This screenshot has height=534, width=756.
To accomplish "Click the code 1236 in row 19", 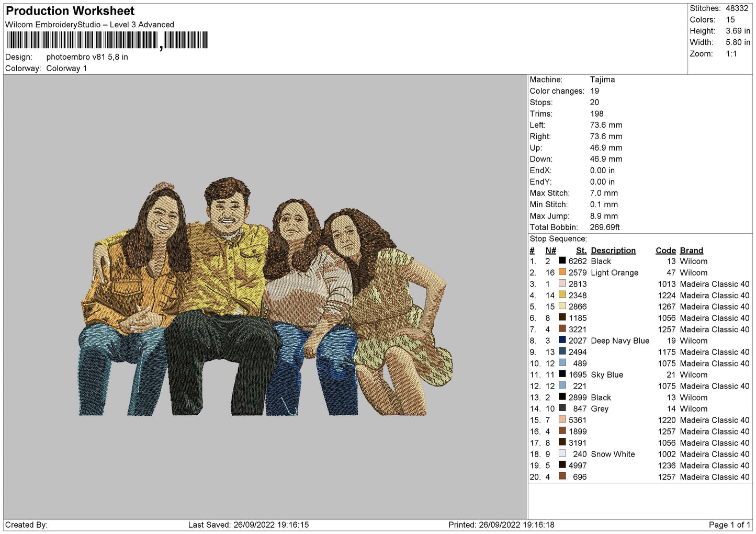I will click(x=667, y=465).
